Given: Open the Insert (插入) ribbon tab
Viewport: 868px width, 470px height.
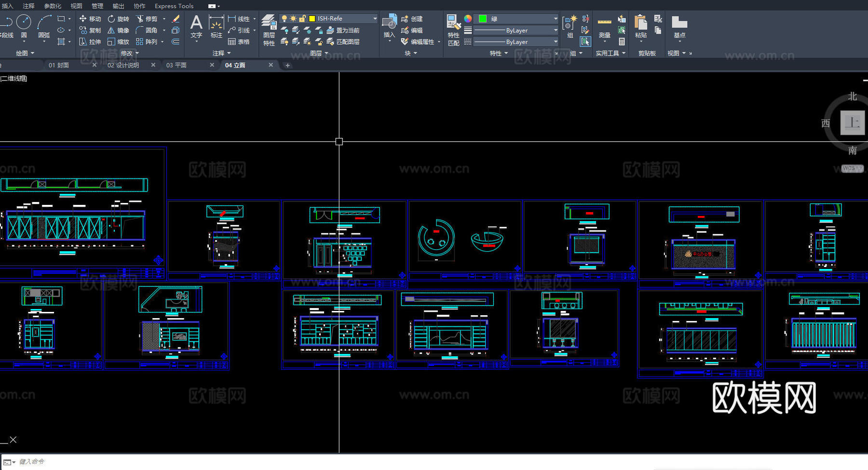Looking at the screenshot, I should 8,6.
